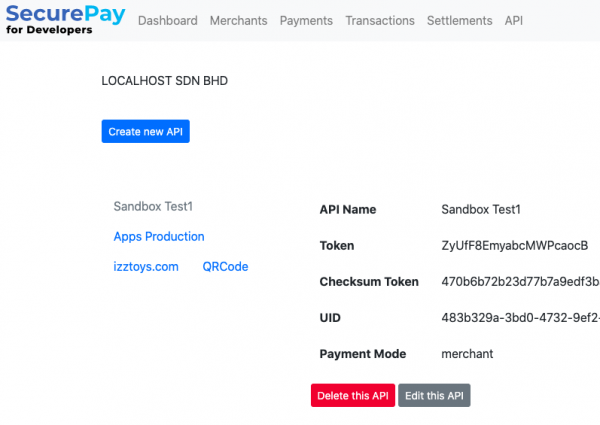Navigate to Settlements

coord(460,21)
